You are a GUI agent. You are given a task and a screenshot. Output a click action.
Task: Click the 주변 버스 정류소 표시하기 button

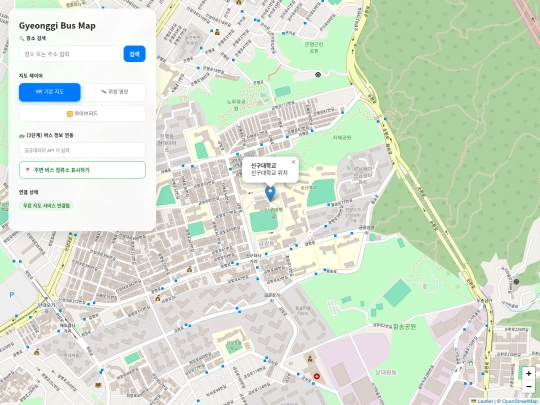(82, 170)
